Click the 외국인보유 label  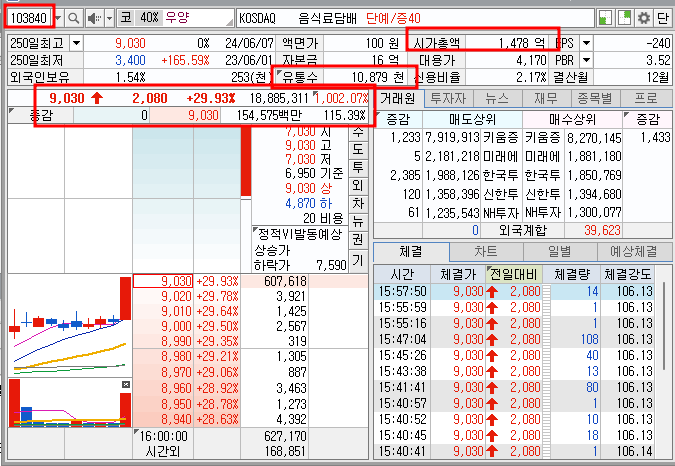coord(40,77)
